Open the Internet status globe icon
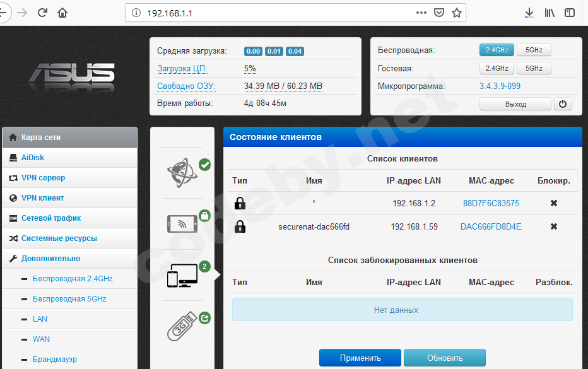 point(182,172)
